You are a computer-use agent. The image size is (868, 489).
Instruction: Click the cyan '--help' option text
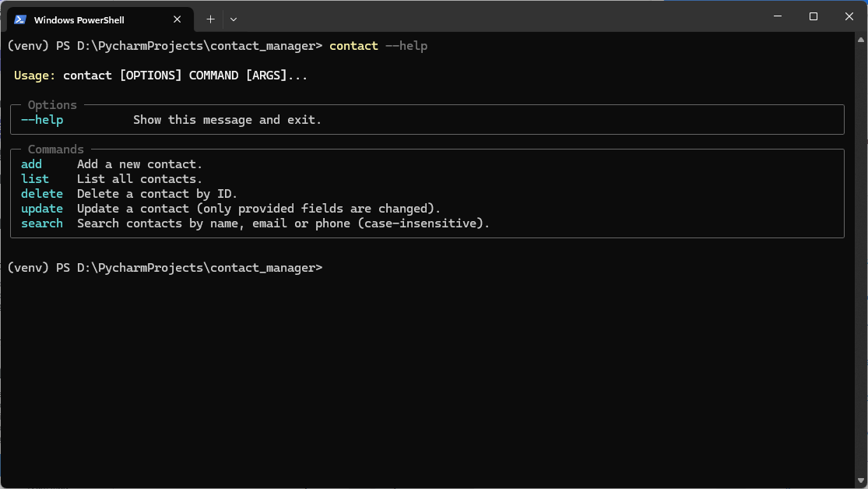tap(42, 120)
